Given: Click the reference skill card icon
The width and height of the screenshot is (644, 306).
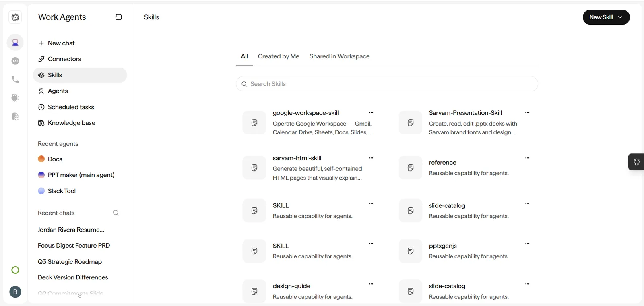Looking at the screenshot, I should click(x=411, y=168).
